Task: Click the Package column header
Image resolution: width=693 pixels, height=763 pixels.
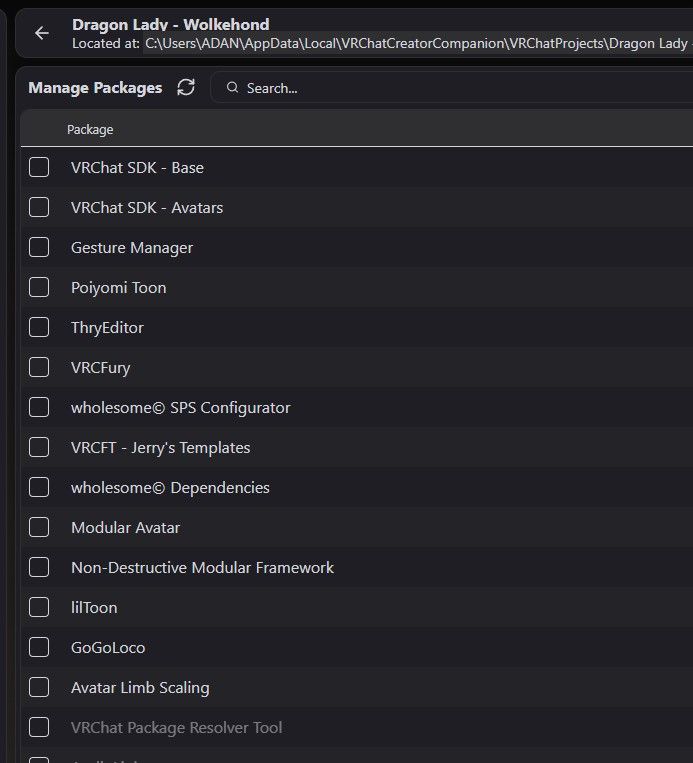Action: coord(90,130)
